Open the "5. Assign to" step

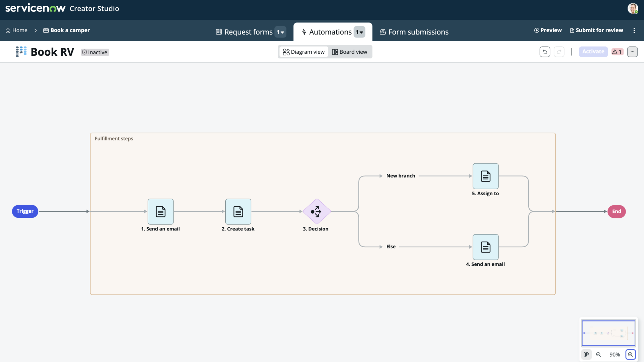pos(485,176)
